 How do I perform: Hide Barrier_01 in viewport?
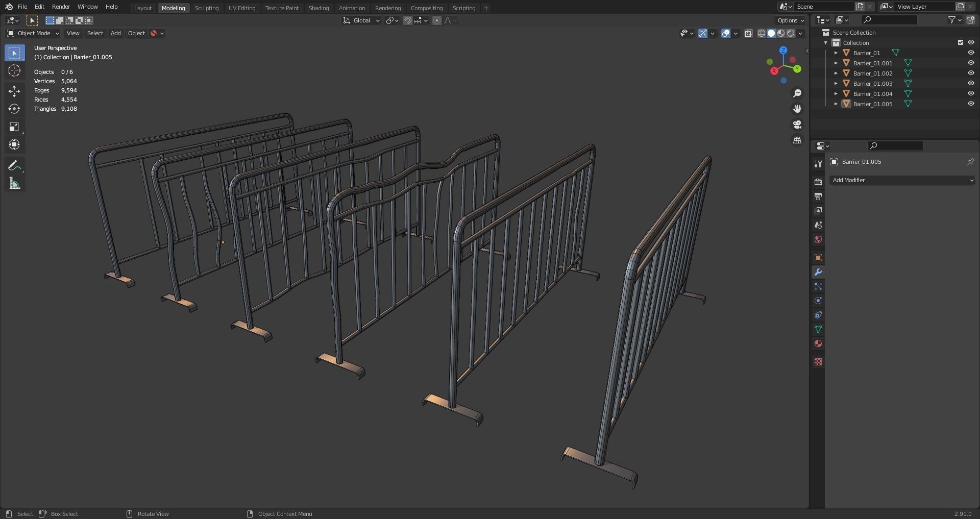[971, 53]
